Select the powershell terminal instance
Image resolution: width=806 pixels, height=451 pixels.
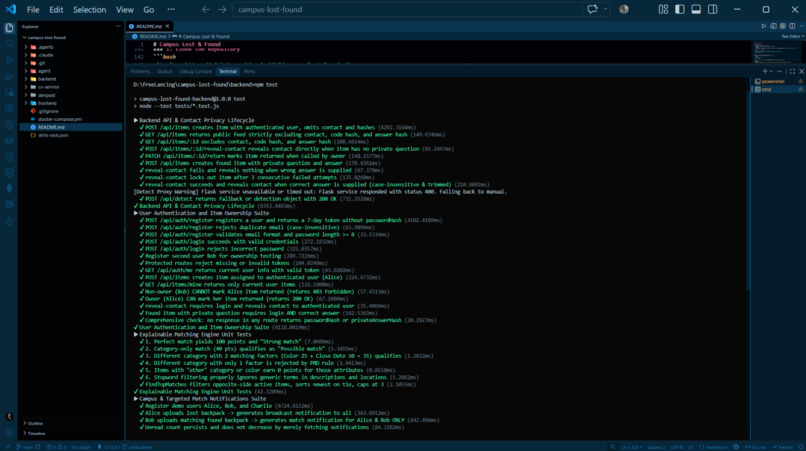point(778,81)
